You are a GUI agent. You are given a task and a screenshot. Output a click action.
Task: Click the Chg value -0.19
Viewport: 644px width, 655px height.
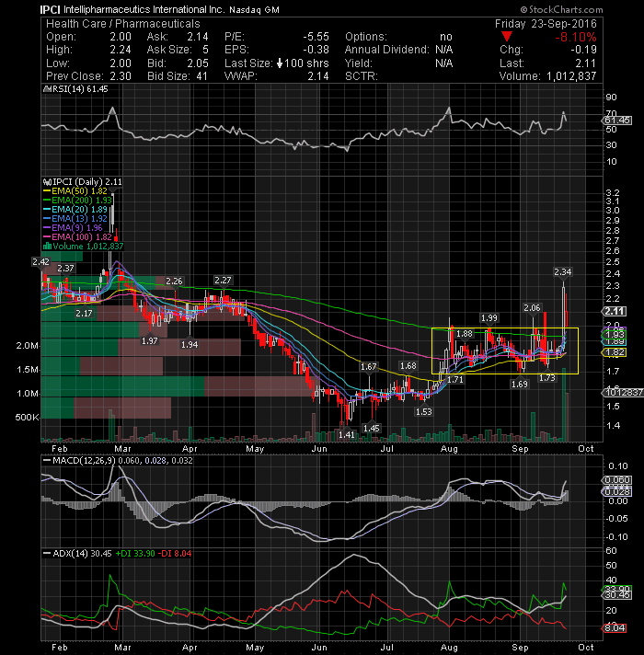coord(583,50)
